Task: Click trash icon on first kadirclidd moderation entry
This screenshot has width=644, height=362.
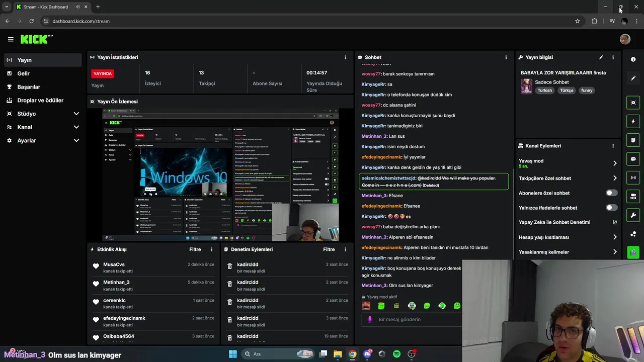Action: pos(229,267)
